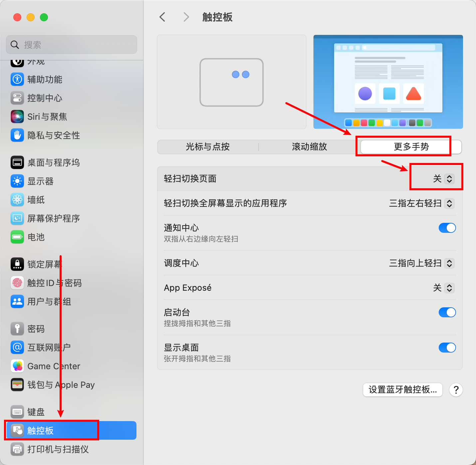Image resolution: width=476 pixels, height=465 pixels.
Task: Click the 设置蓝牙触控板… button
Action: (402, 389)
